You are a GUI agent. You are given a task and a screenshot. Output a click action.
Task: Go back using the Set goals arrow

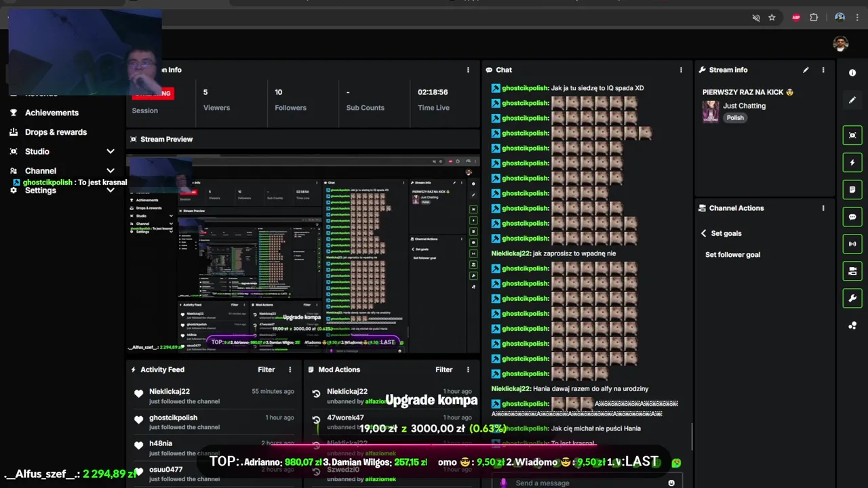coord(703,233)
